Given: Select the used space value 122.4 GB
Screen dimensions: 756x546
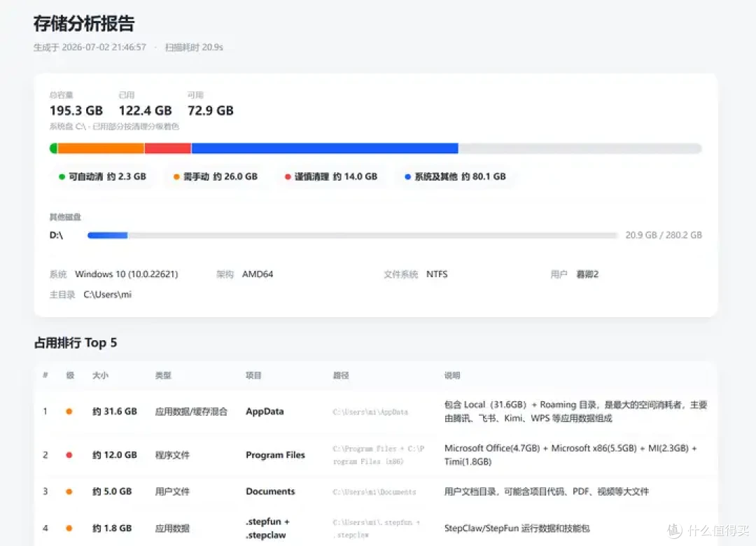Looking at the screenshot, I should click(145, 111).
